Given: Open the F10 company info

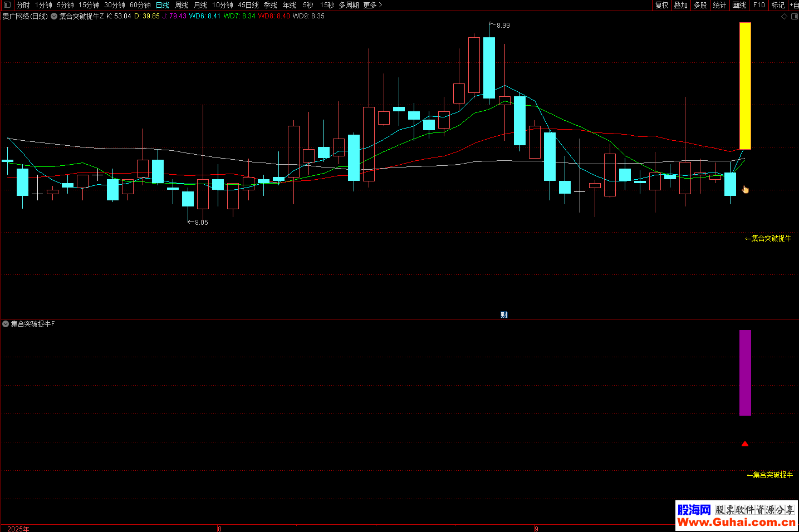Looking at the screenshot, I should coord(759,5).
